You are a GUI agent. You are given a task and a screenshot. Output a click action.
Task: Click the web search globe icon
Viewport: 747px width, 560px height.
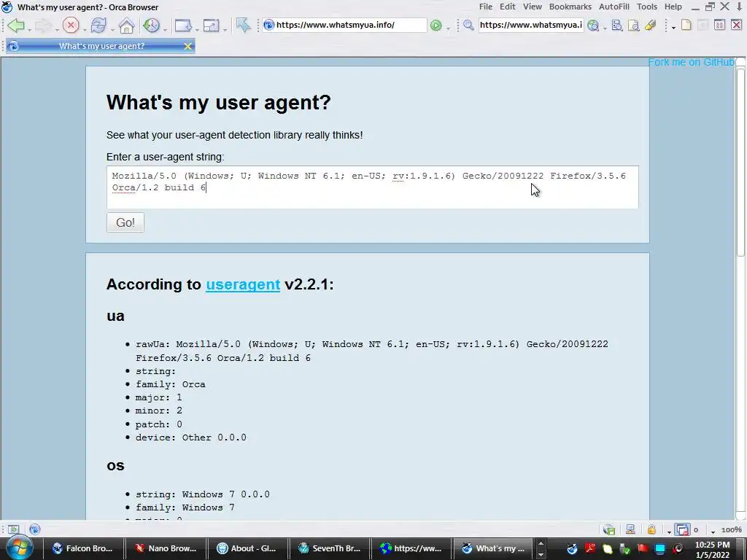[x=593, y=26]
